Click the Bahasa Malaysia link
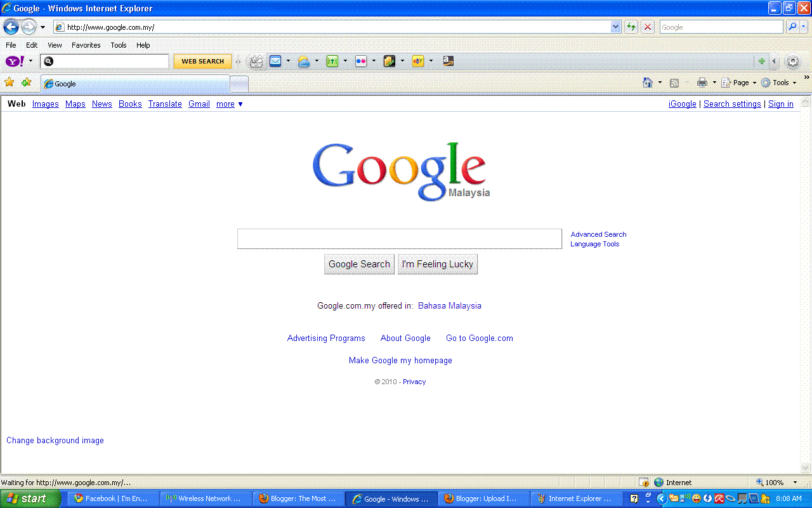This screenshot has height=508, width=812. 450,305
